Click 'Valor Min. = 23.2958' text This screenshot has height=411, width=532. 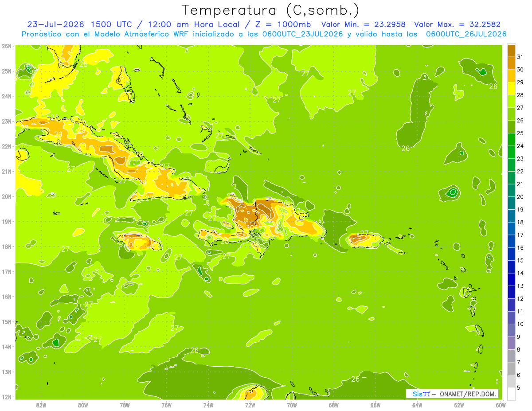coord(364,24)
